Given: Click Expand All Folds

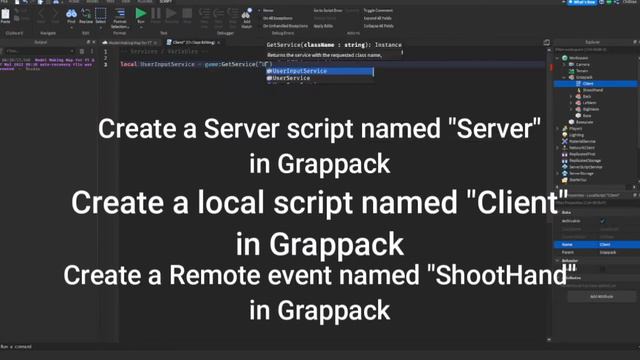Looking at the screenshot, I should (x=378, y=18).
